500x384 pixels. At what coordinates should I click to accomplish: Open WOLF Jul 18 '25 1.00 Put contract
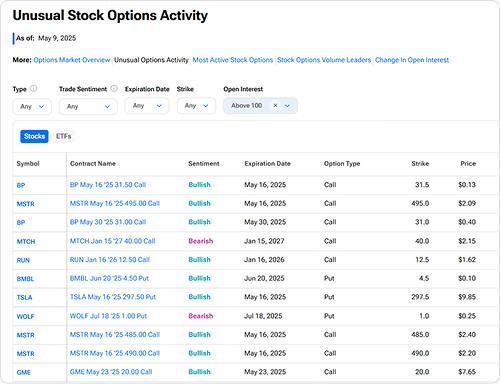[108, 316]
